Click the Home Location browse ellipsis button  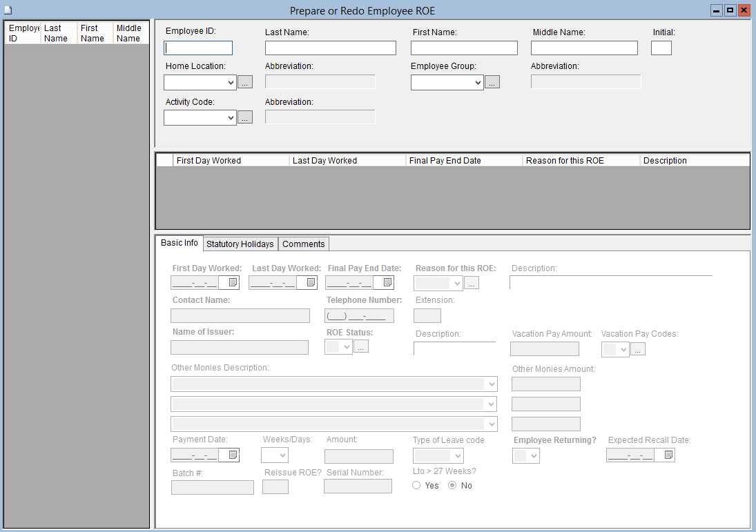(x=245, y=82)
